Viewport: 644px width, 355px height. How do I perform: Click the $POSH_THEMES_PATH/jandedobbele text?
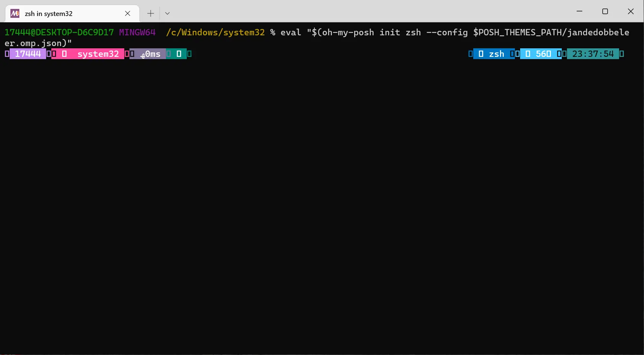[551, 32]
